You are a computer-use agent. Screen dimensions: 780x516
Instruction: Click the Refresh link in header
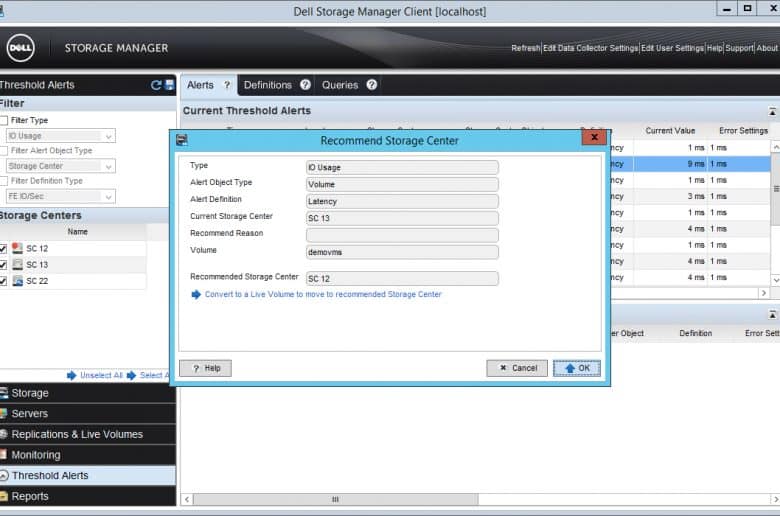click(525, 48)
